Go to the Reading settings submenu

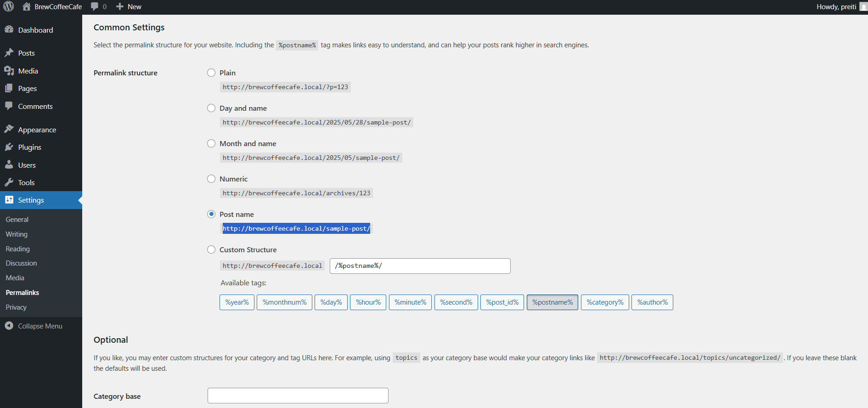click(x=17, y=249)
